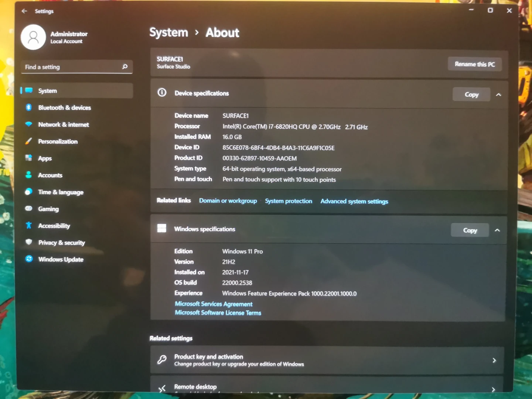This screenshot has height=399, width=532.
Task: Open the Product key and activation card
Action: tap(327, 360)
